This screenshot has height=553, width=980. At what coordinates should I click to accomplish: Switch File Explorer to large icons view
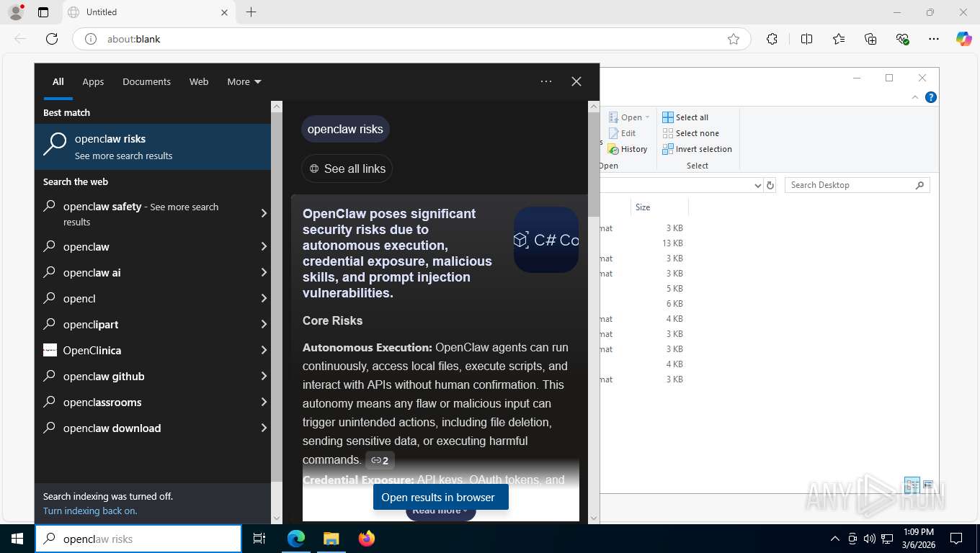pos(928,484)
